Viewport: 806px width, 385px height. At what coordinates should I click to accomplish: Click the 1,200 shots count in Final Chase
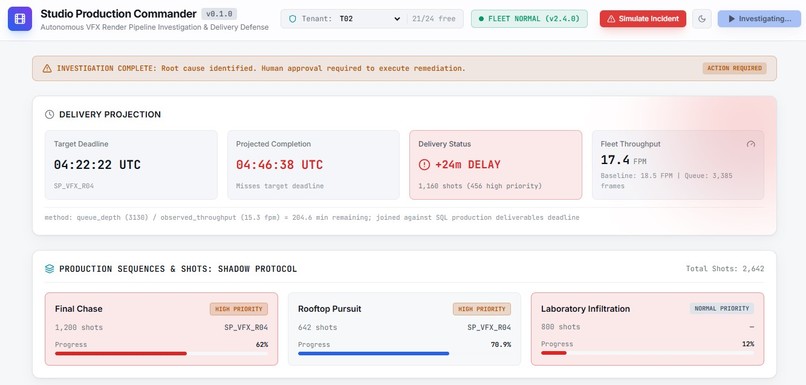tap(79, 327)
